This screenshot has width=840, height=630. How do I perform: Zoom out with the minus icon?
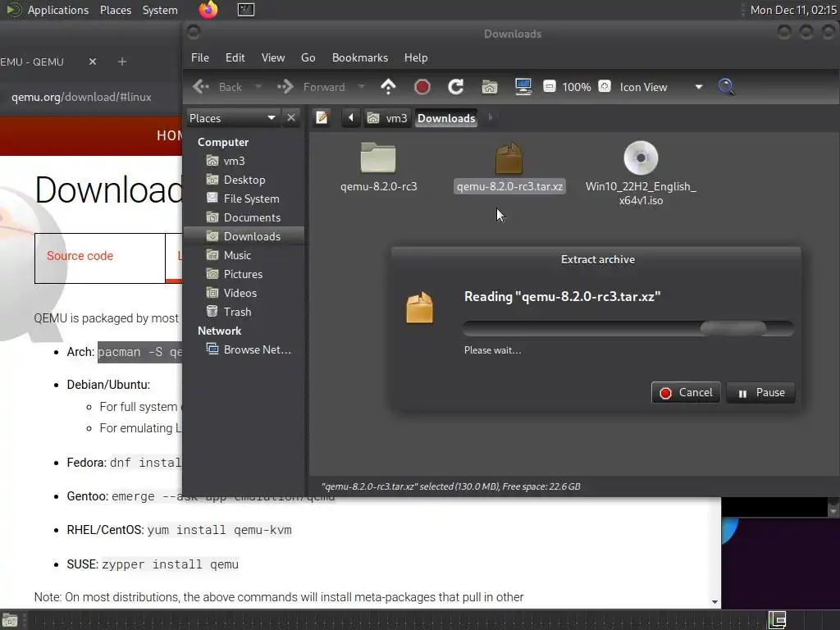point(549,86)
